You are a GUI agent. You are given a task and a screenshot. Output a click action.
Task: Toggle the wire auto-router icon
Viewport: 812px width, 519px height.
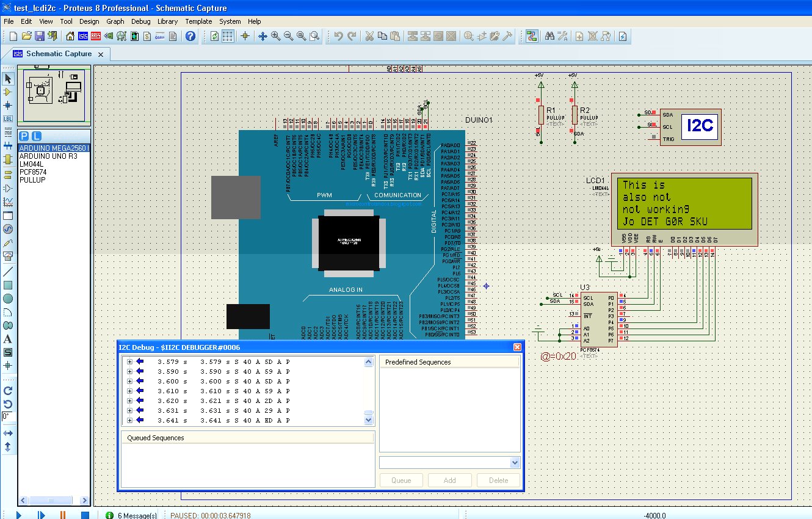(531, 37)
